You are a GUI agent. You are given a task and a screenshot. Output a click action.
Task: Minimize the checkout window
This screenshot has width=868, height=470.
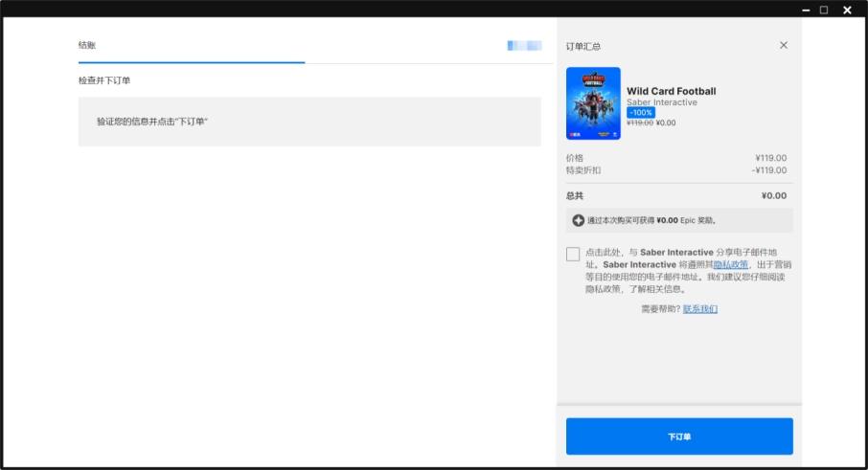point(806,10)
